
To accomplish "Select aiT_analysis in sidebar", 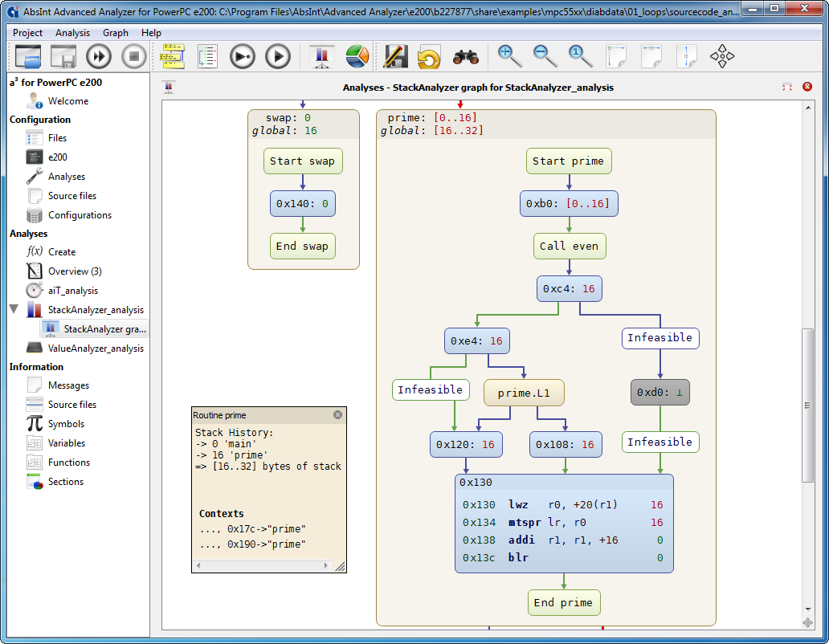I will click(x=73, y=291).
